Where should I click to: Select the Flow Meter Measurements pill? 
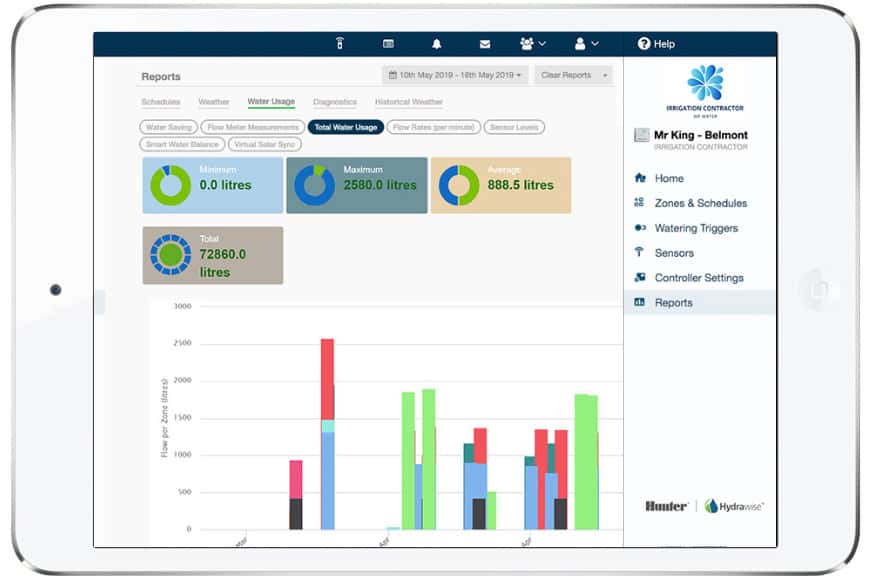point(252,127)
